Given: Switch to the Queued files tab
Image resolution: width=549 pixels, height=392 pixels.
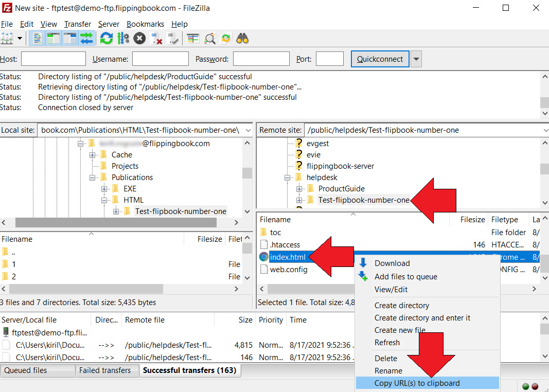Looking at the screenshot, I should (38, 370).
